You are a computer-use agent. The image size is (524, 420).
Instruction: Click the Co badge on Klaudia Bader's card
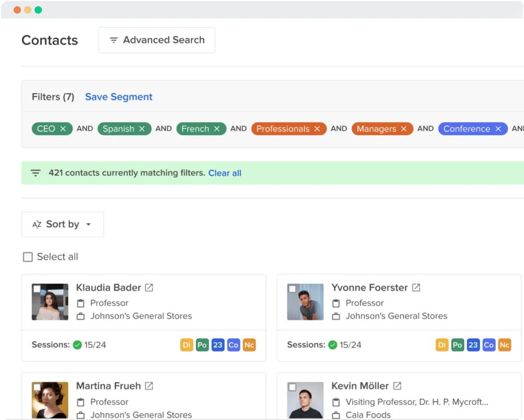(x=234, y=345)
